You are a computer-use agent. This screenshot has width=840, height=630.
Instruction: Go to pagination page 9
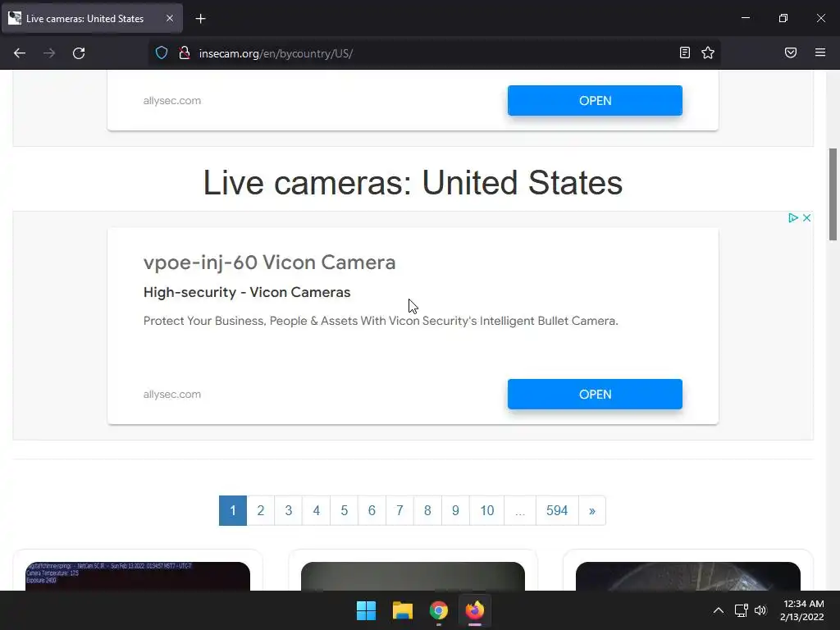(455, 510)
